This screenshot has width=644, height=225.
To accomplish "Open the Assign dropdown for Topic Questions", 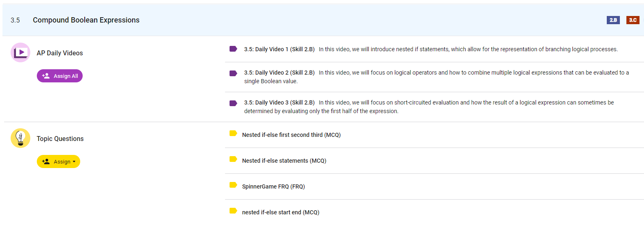I will coord(59,161).
